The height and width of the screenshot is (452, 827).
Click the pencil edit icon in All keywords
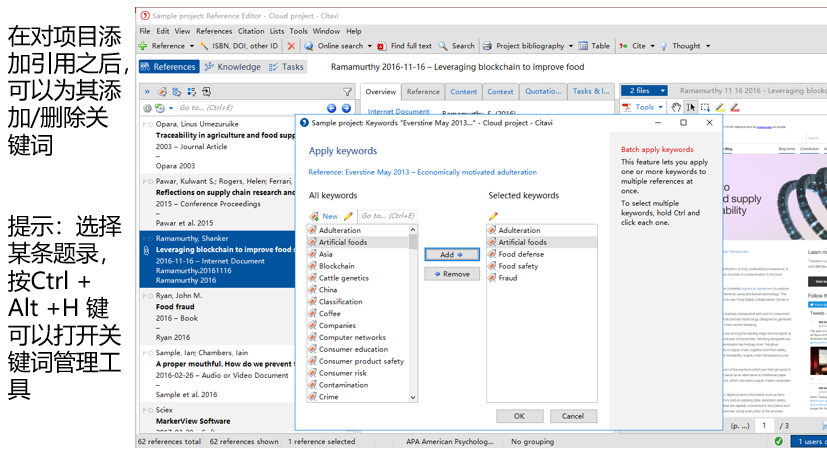[x=348, y=216]
